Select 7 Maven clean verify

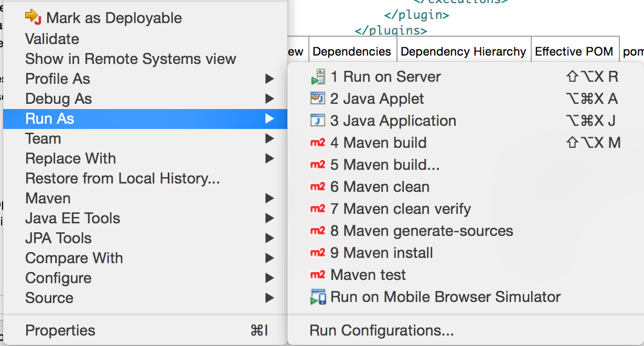(x=466, y=209)
